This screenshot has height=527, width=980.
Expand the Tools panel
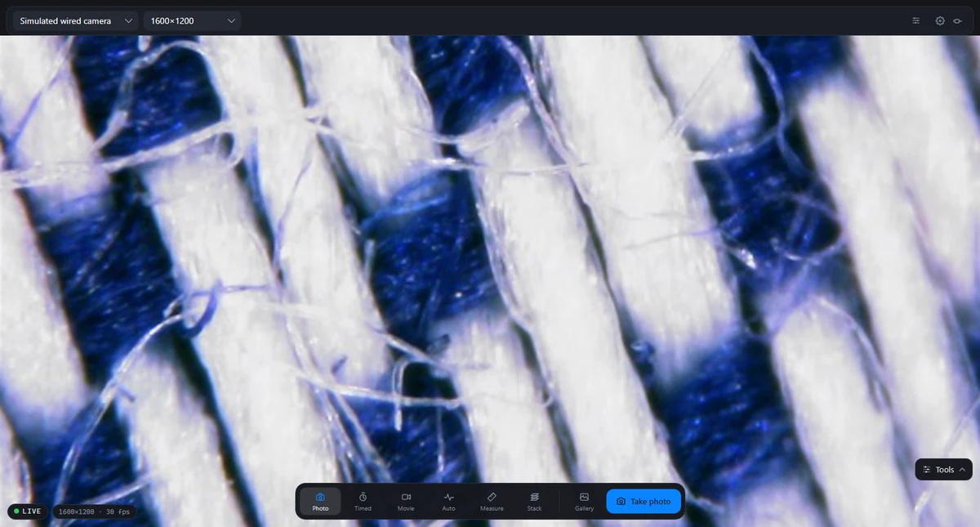pos(943,470)
